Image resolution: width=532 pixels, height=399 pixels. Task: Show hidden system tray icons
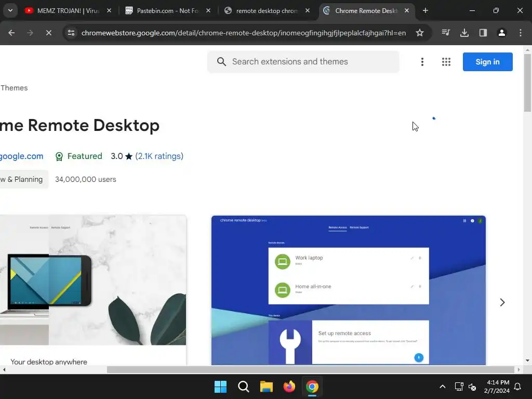coord(443,387)
